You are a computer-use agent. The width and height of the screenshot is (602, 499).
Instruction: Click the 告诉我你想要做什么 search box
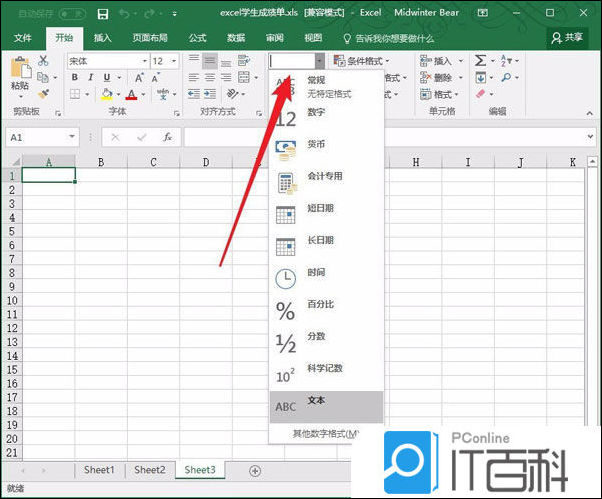(389, 38)
